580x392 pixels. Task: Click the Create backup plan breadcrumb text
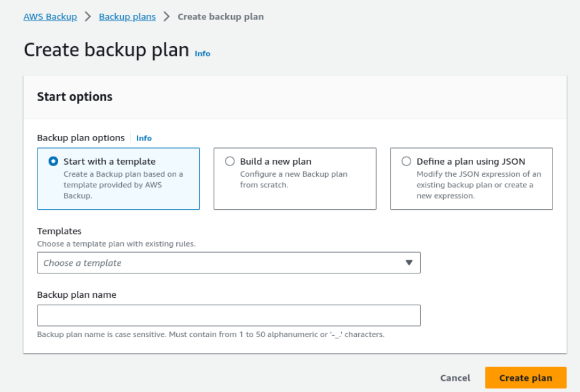[221, 17]
